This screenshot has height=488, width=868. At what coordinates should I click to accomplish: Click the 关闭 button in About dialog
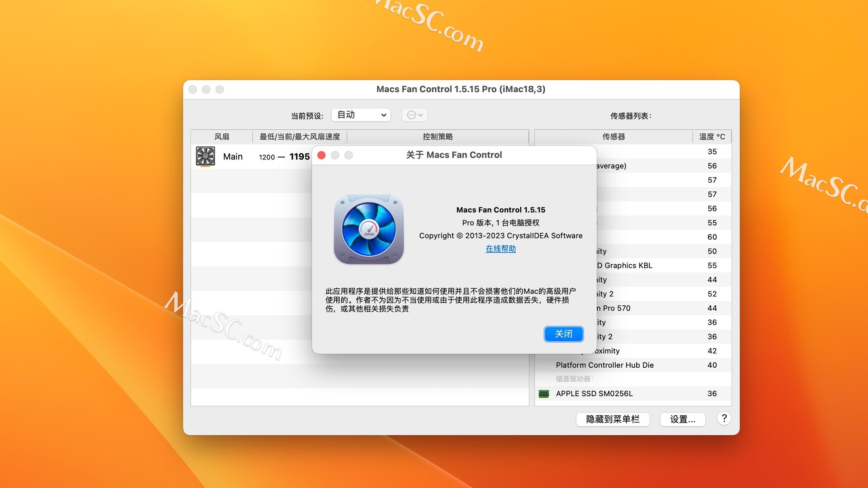tap(563, 334)
